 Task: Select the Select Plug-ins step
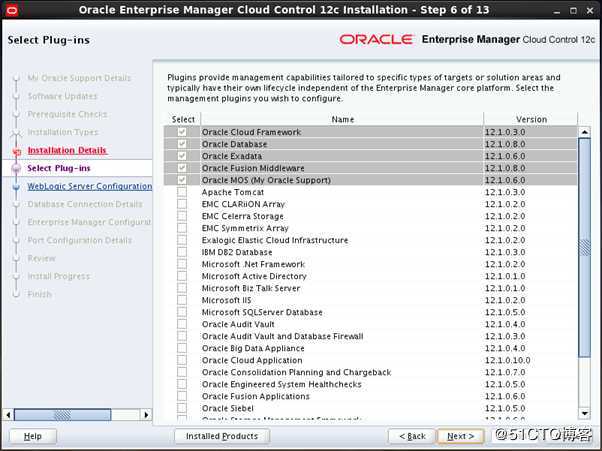pos(59,168)
